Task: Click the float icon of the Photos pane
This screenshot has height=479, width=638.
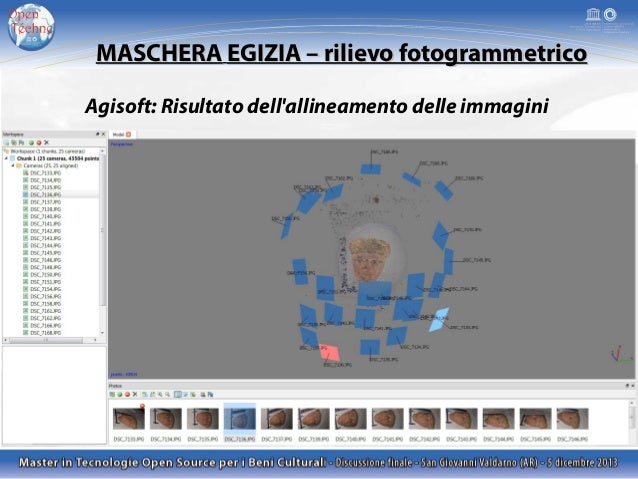Action: pyautogui.click(x=627, y=385)
